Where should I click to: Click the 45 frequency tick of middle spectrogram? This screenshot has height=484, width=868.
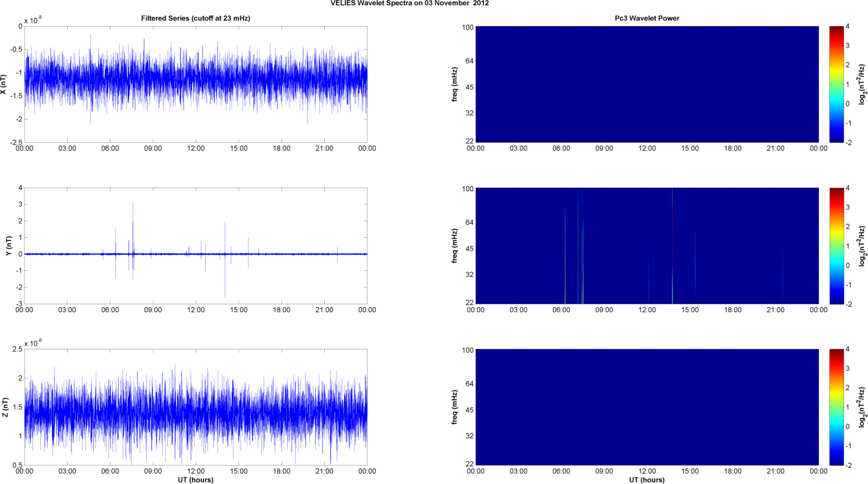pos(470,249)
